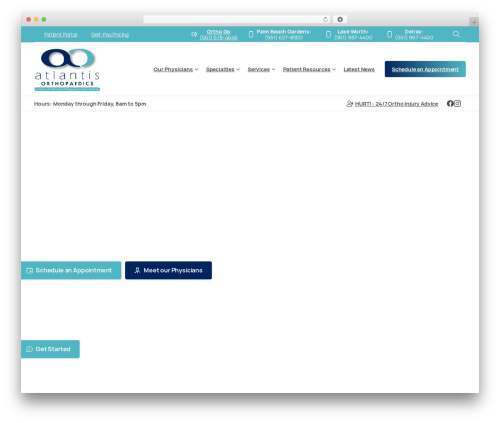Open the Specialties menu
500x423 pixels.
(220, 69)
